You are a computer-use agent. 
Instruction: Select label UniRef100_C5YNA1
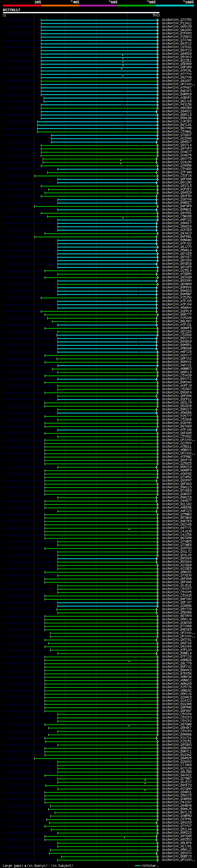176,132
